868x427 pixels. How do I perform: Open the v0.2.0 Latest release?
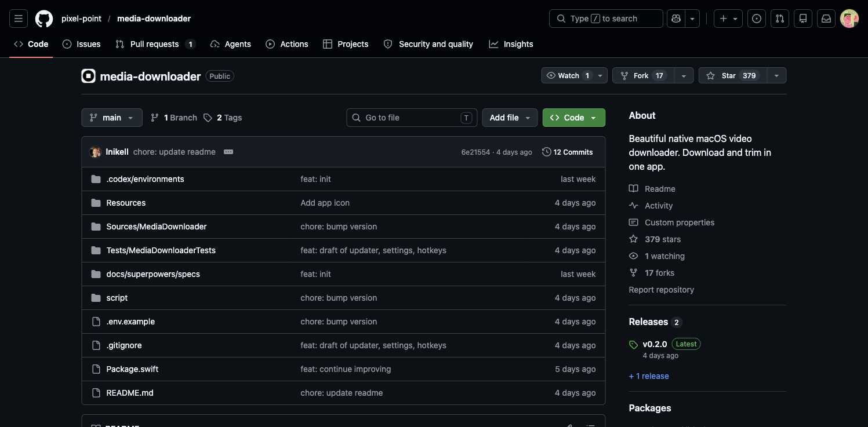664,344
